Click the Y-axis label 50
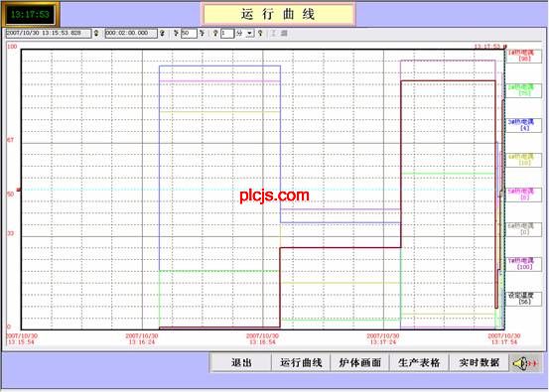The image size is (549, 392). click(x=11, y=195)
